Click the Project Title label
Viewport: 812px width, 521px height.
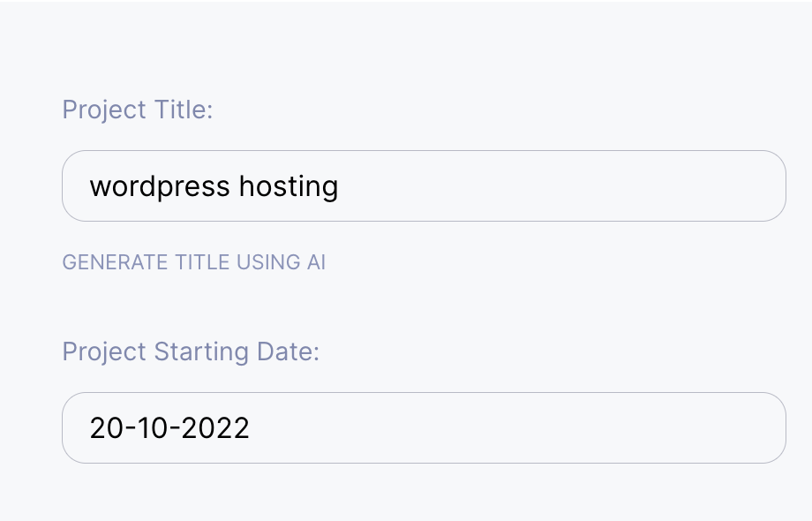[137, 110]
